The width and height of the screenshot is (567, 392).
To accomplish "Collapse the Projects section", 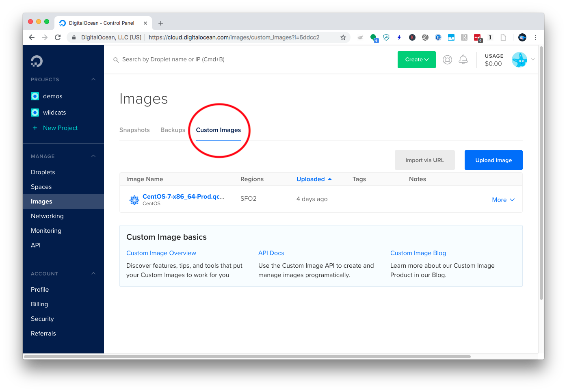I will 93,79.
